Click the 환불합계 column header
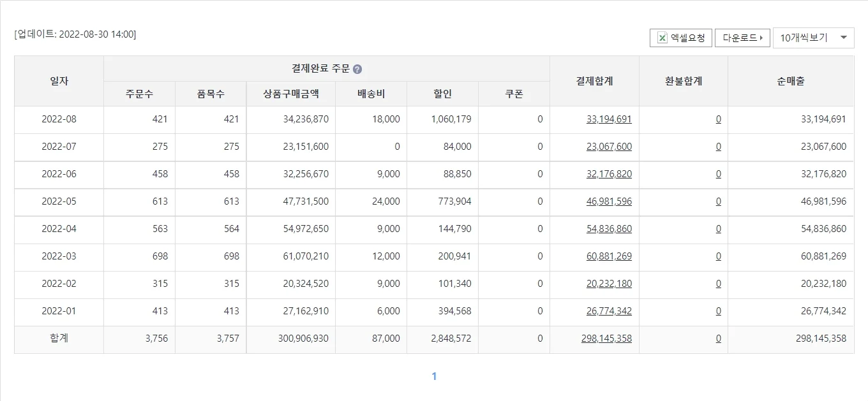This screenshot has width=868, height=401. pos(683,81)
